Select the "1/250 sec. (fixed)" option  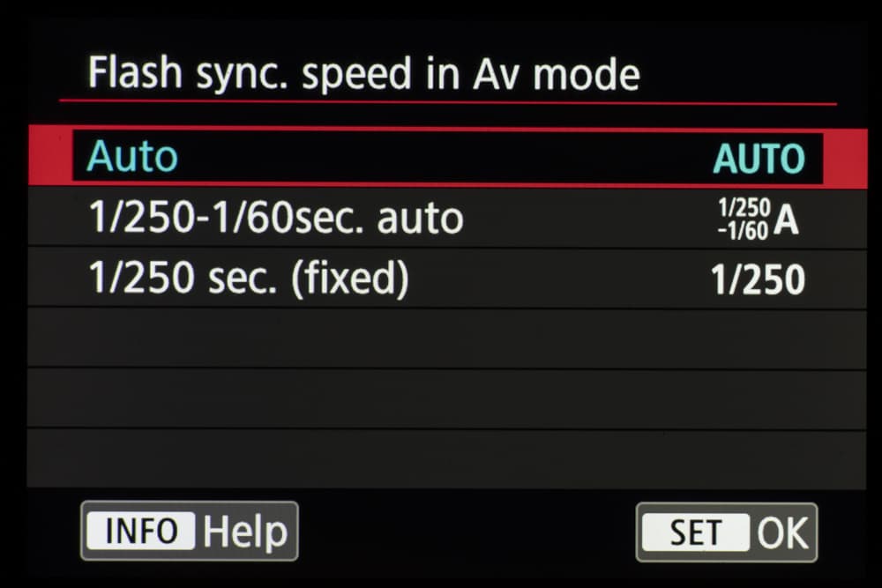point(249,279)
